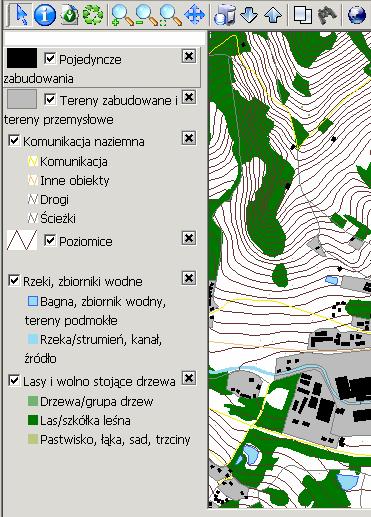
Task: Select the zoom in magnifier tool
Action: tap(122, 15)
